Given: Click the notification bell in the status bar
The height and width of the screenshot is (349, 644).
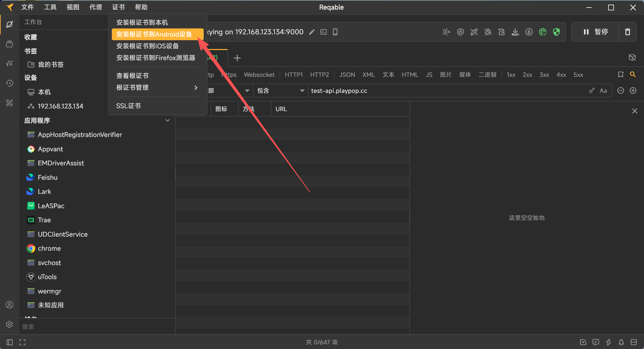Looking at the screenshot, I should [x=621, y=342].
